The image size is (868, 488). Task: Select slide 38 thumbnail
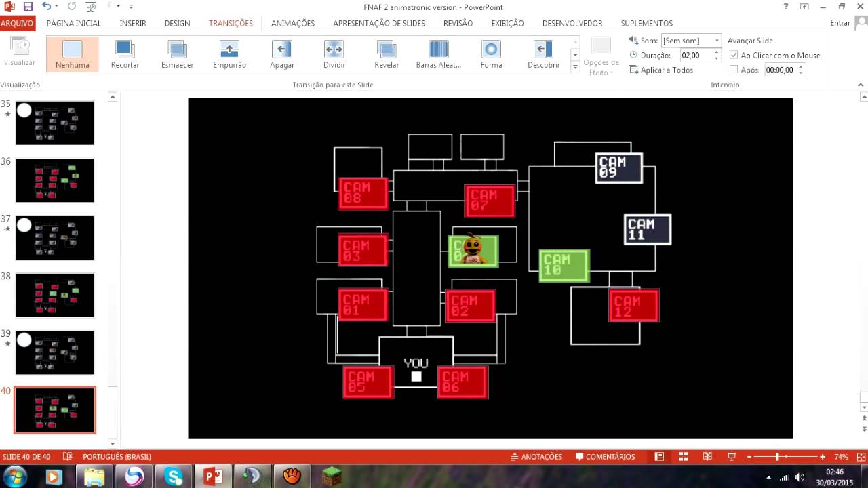[x=55, y=295]
